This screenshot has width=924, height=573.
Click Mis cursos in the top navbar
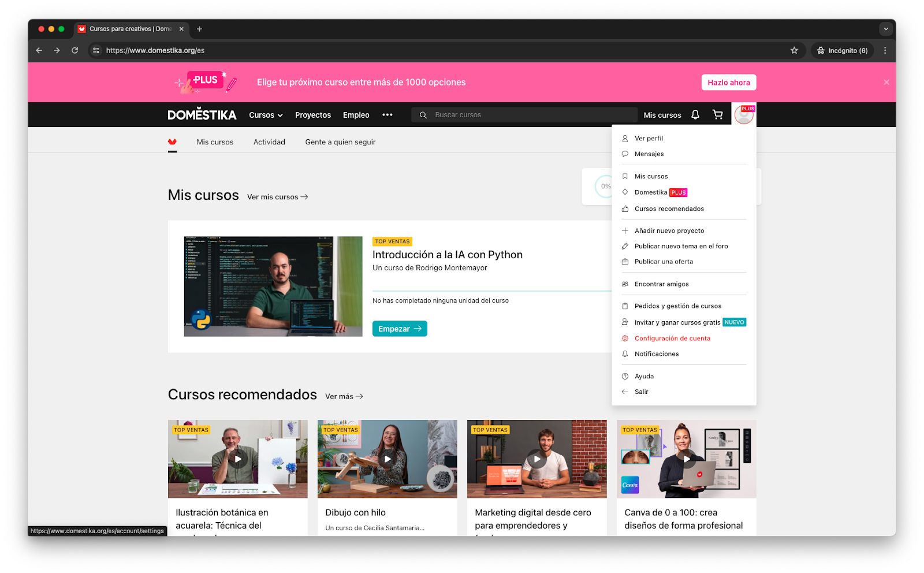tap(662, 115)
